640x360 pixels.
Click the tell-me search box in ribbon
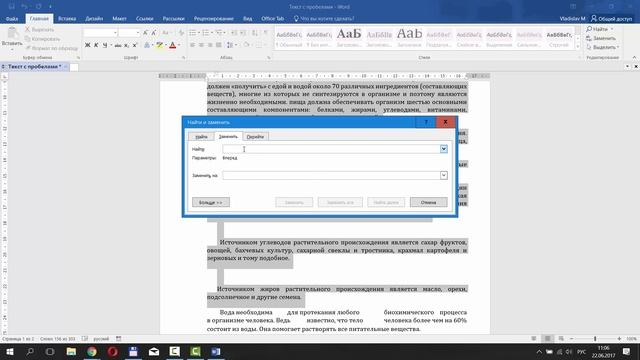(324, 19)
